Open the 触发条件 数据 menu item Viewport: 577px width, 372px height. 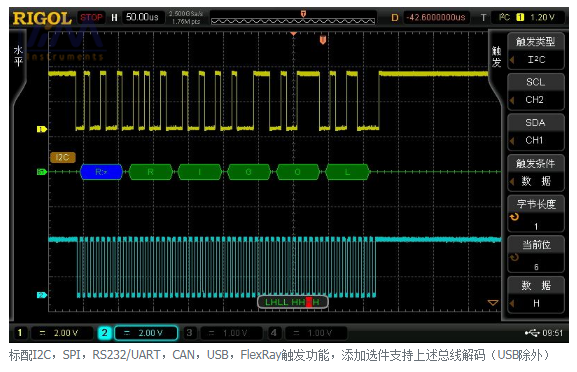point(536,173)
